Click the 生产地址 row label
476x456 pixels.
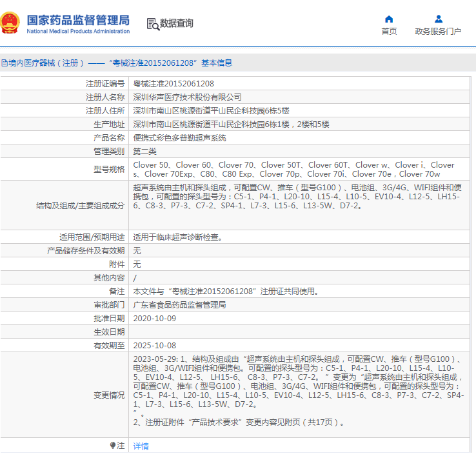(x=109, y=124)
